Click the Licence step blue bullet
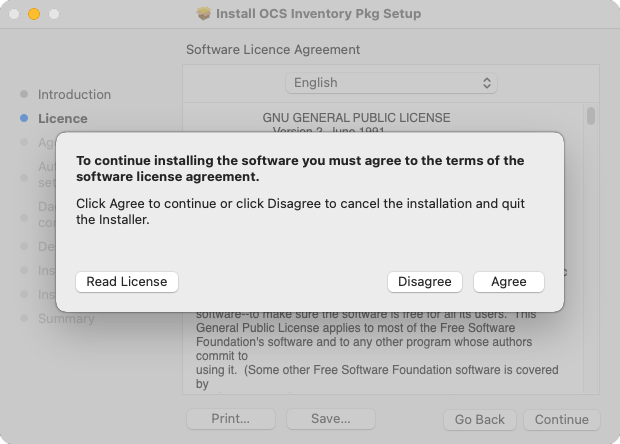The image size is (620, 444). pyautogui.click(x=24, y=118)
